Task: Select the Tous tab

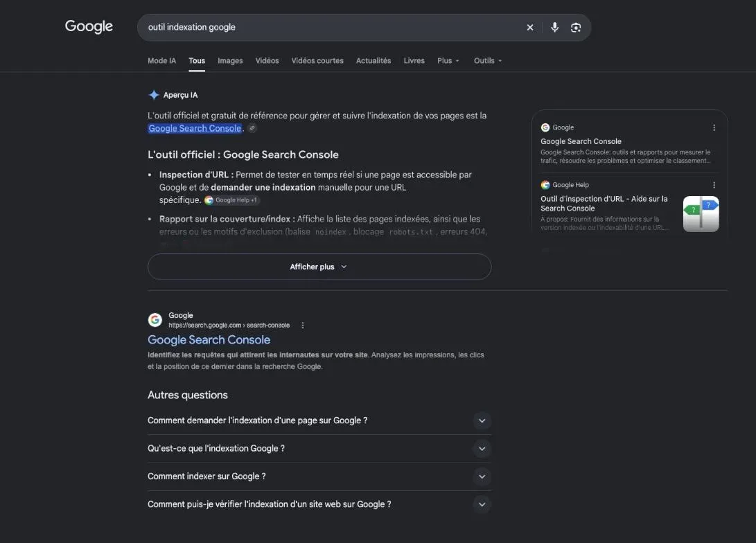Action: pyautogui.click(x=197, y=61)
